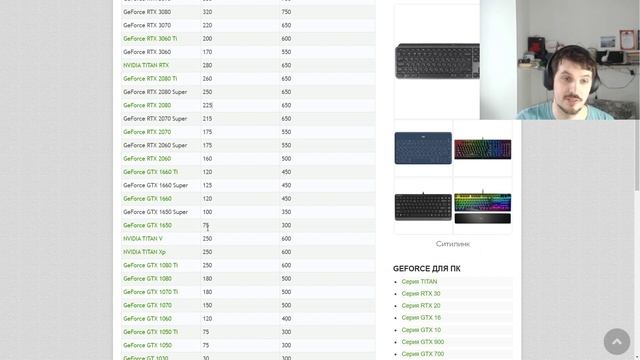Image resolution: width=640 pixels, height=360 pixels.
Task: Open Серия GTX 10 in the sidebar
Action: pyautogui.click(x=421, y=330)
